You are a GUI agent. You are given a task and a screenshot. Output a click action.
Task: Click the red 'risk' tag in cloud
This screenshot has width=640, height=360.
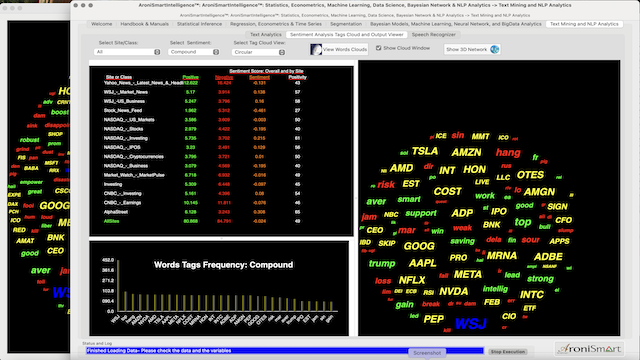click(386, 184)
